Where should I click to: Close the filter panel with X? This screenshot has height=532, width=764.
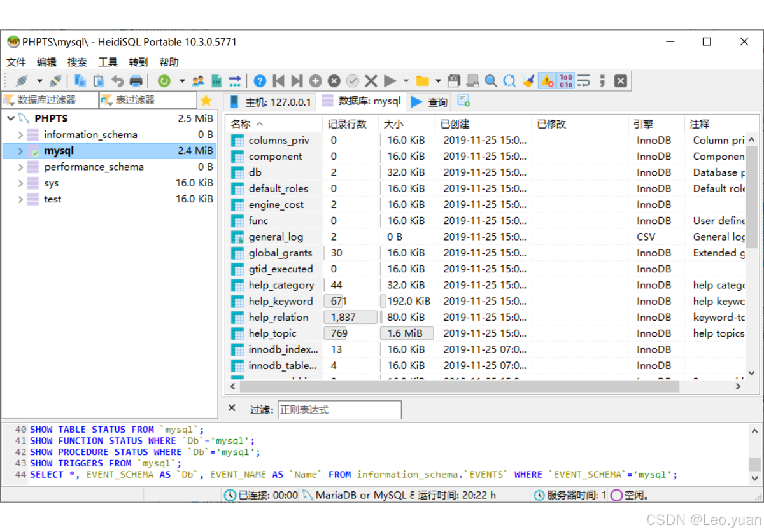[x=232, y=409]
